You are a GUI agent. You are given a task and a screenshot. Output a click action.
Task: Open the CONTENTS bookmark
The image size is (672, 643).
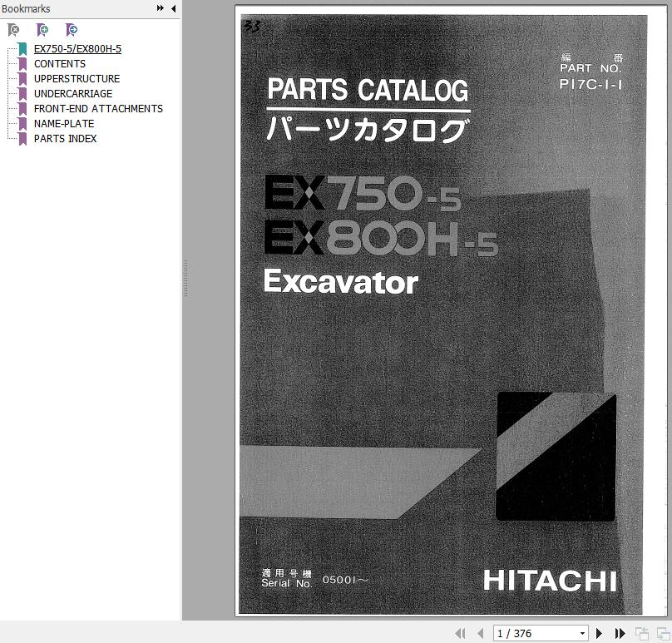click(60, 64)
